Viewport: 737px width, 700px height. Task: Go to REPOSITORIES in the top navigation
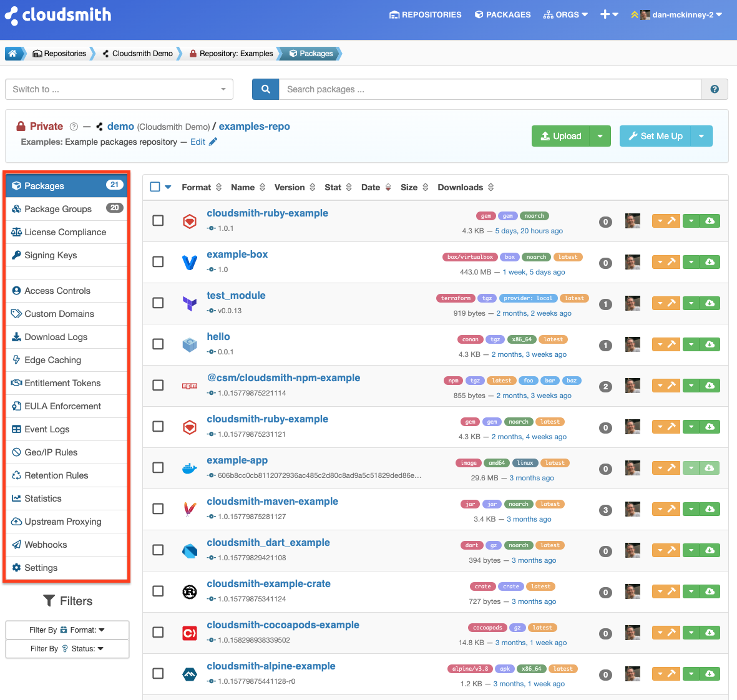click(x=426, y=15)
